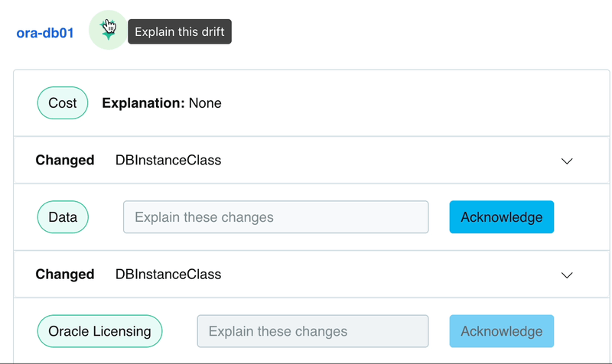
Task: Expand the chevron below the Cost section
Action: (x=567, y=161)
